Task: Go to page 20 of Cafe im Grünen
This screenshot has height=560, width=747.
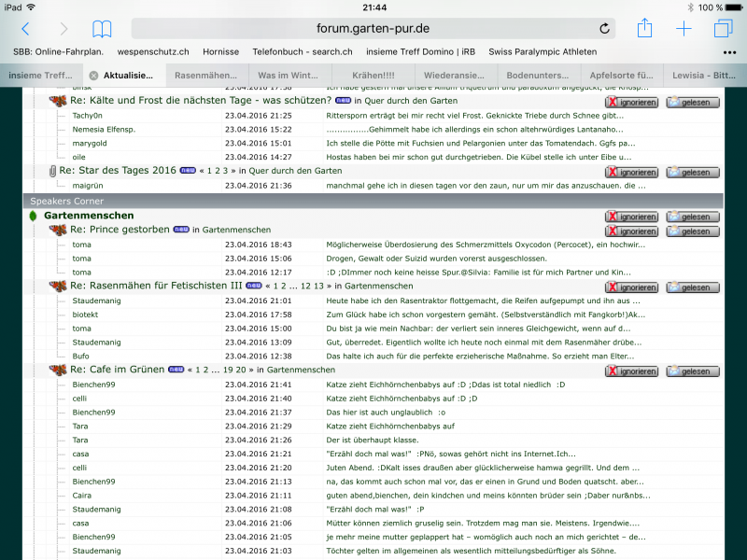Action: [x=241, y=371]
